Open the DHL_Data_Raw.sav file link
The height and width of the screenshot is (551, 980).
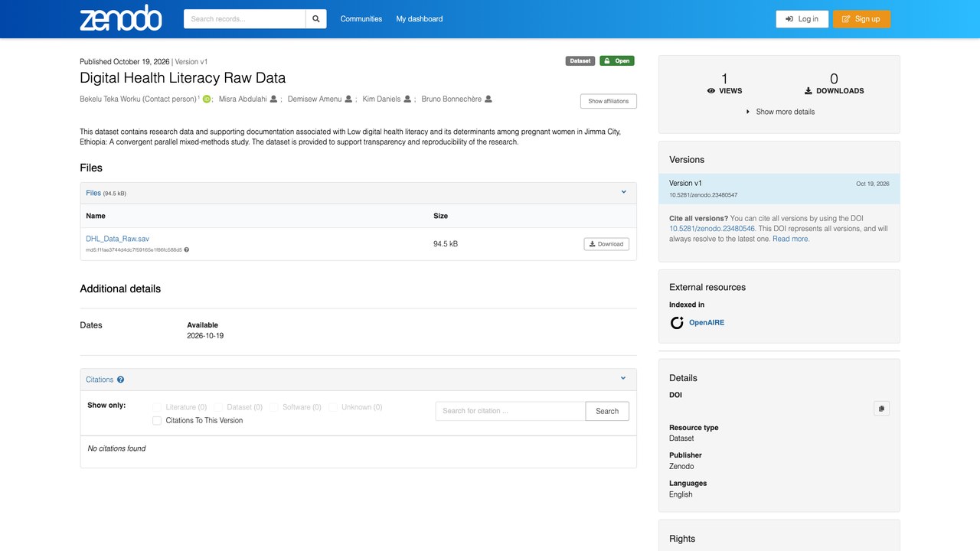pos(117,239)
